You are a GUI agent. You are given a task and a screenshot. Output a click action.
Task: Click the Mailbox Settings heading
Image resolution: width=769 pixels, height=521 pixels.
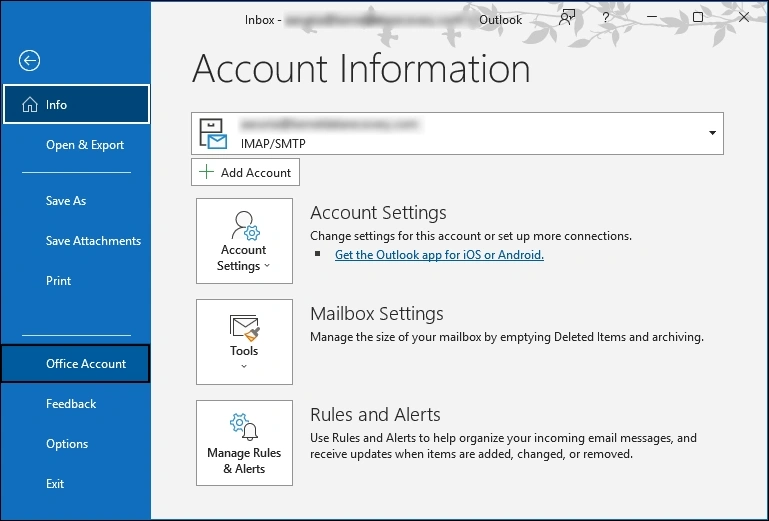point(377,313)
